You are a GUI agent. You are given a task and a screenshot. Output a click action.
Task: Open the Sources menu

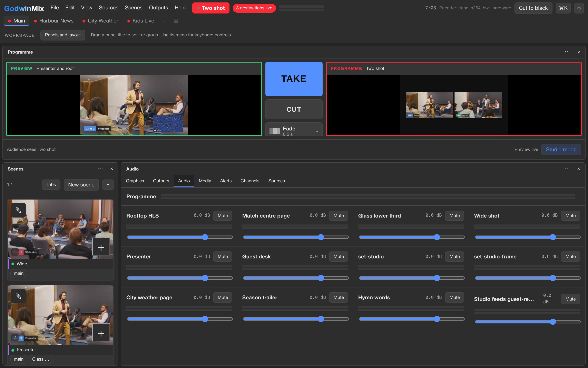(108, 8)
